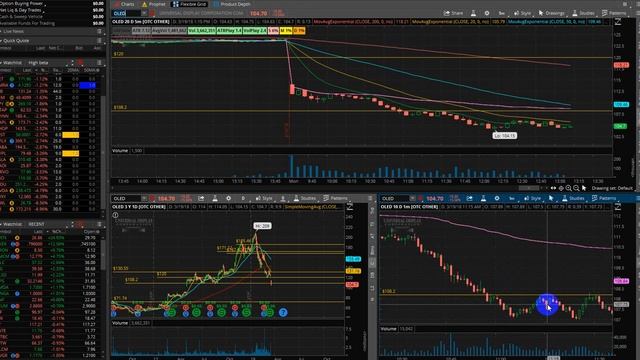This screenshot has height=360, width=640.
Task: Toggle the top chart price axis icon
Action: click(x=618, y=22)
